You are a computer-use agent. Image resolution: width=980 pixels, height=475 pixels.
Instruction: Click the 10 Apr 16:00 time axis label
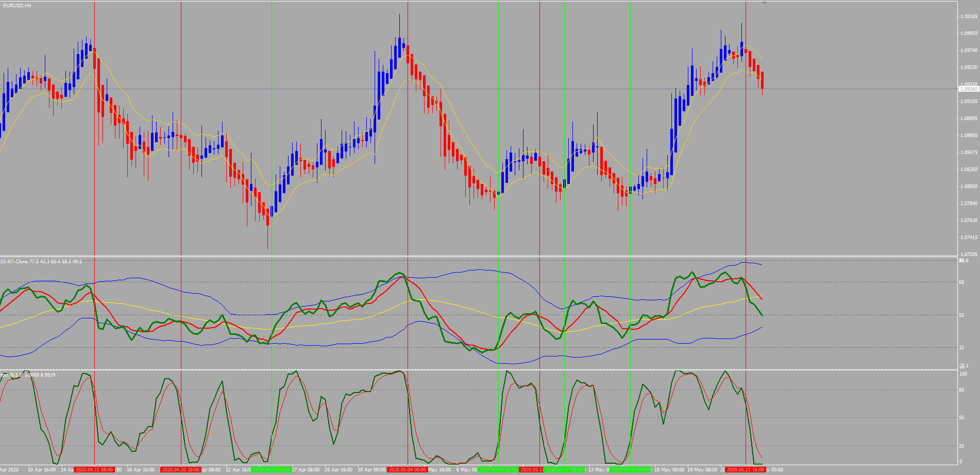[x=42, y=469]
